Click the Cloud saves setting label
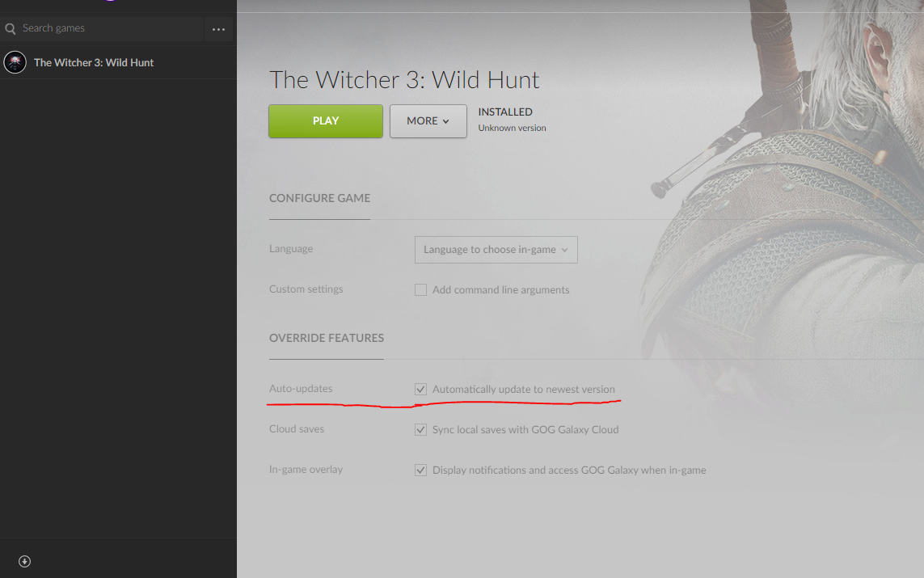Screen dimensions: 924x578 (x=297, y=429)
